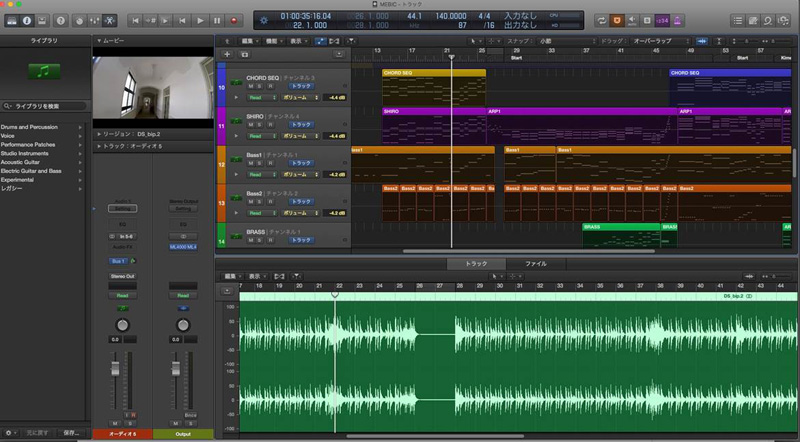This screenshot has height=442, width=800.
Task: Toggle the Smart Controls knob button
Action: [79, 21]
